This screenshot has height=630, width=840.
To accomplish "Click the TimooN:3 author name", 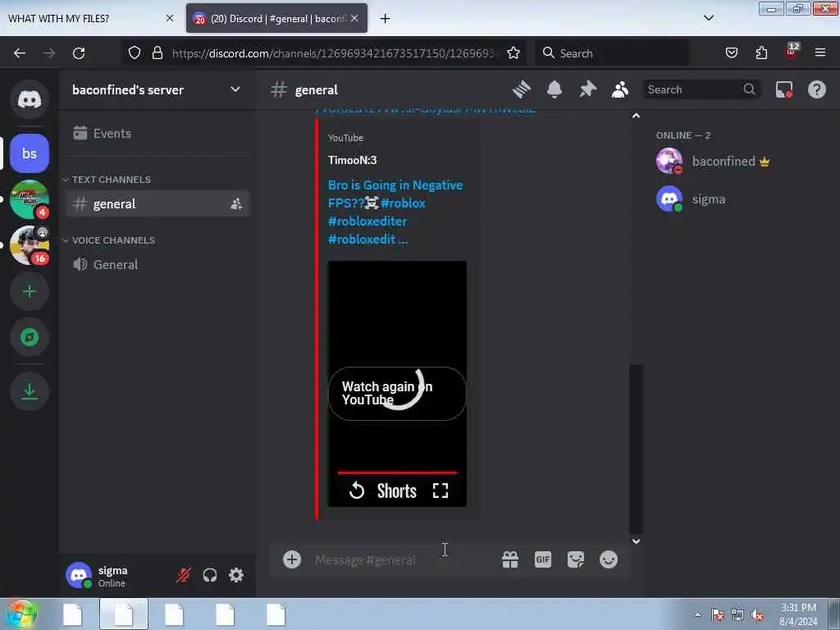I will click(353, 160).
